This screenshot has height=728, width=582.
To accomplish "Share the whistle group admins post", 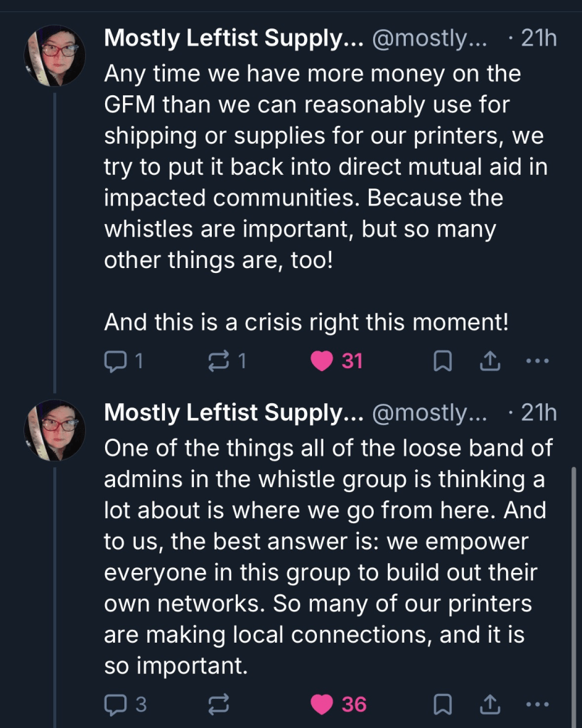I will [489, 704].
